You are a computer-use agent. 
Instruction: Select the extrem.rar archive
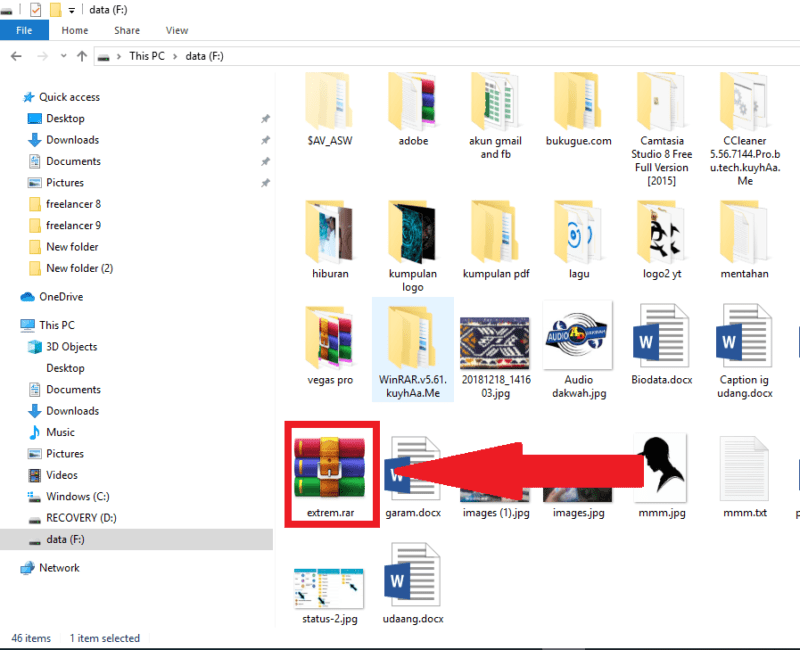330,477
